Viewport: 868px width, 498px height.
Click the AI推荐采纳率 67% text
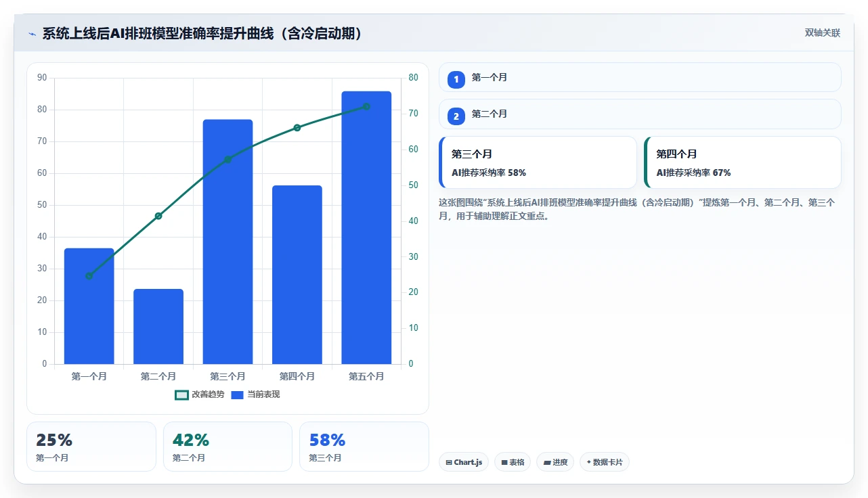[x=693, y=173]
